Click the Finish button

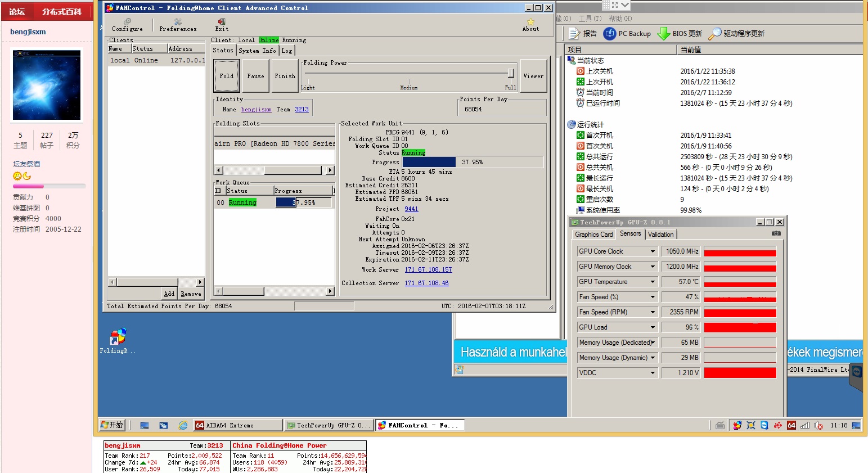click(285, 76)
